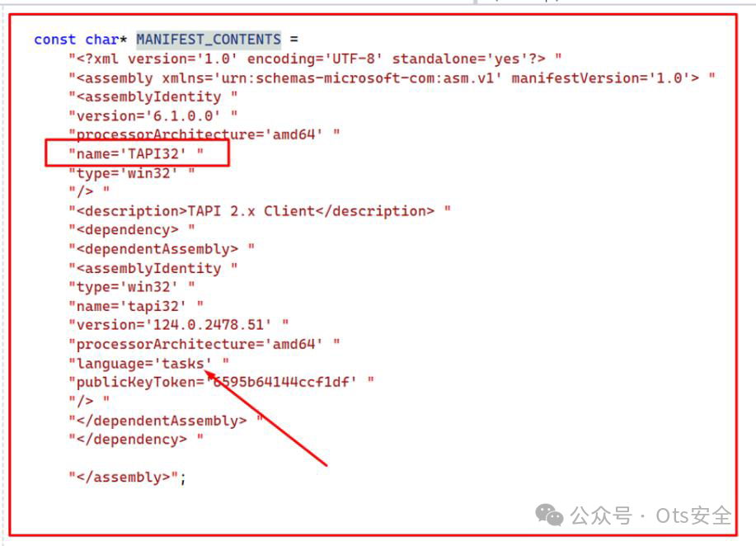Viewport: 756px width, 546px height.
Task: Click the xml version declaration line
Action: pyautogui.click(x=315, y=59)
